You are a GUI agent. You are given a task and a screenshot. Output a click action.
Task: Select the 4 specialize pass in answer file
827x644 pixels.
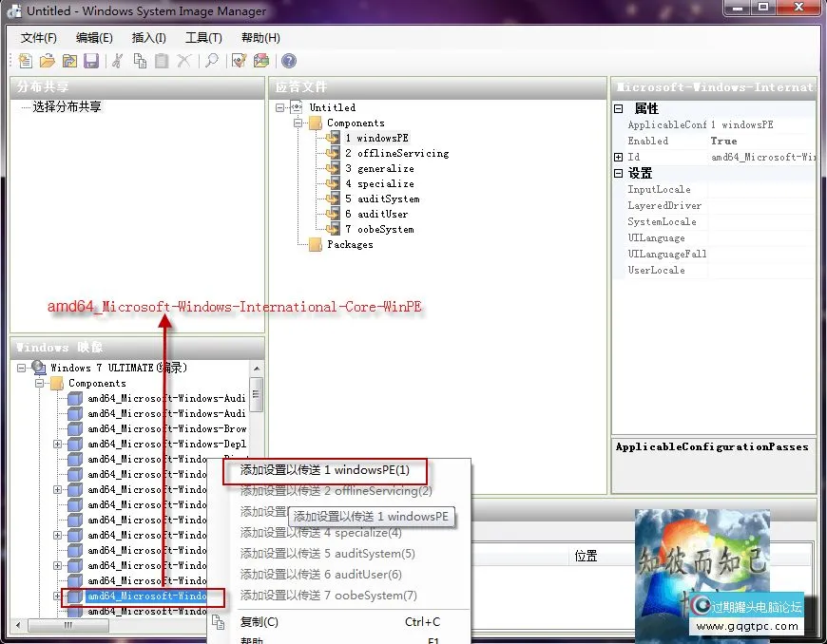coord(385,183)
